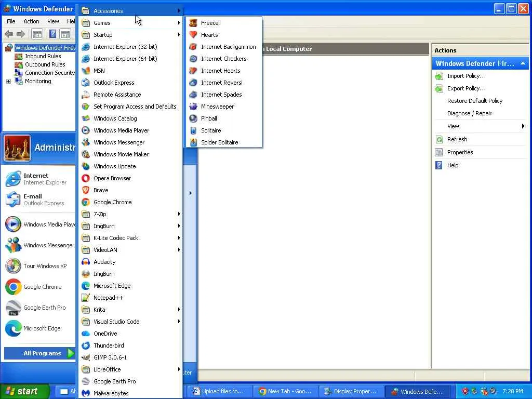Open Internet Checkers icon
This screenshot has height=399, width=532.
coord(193,59)
